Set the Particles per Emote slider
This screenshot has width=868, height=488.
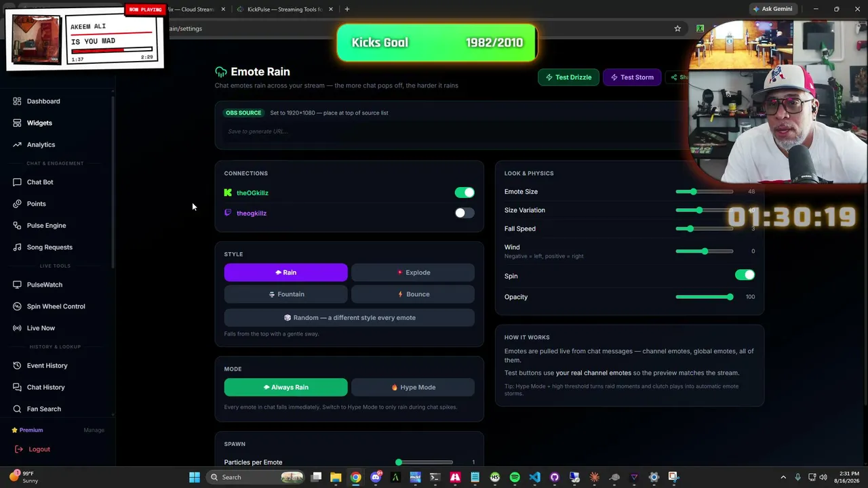[x=425, y=462]
